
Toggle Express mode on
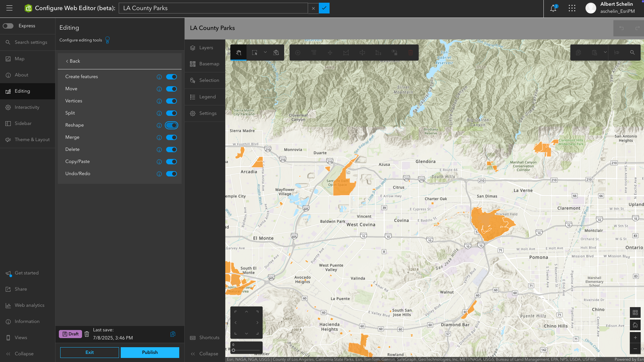click(7, 26)
